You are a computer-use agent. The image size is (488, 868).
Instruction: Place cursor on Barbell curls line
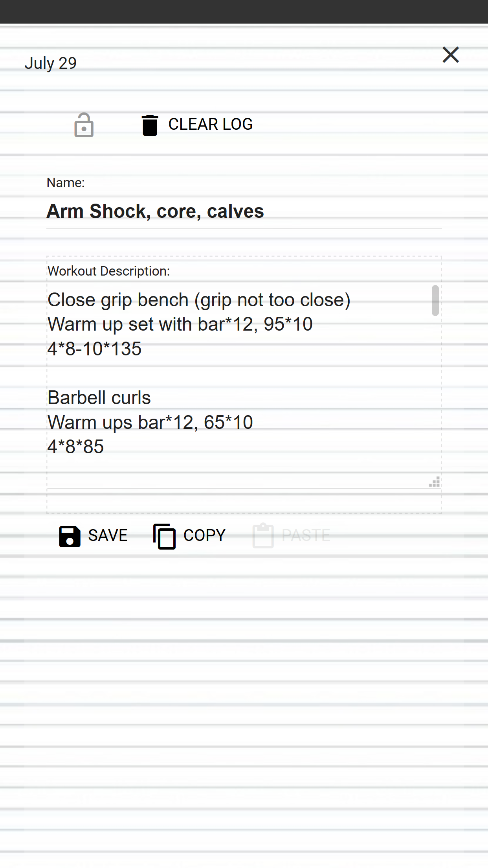click(x=99, y=398)
